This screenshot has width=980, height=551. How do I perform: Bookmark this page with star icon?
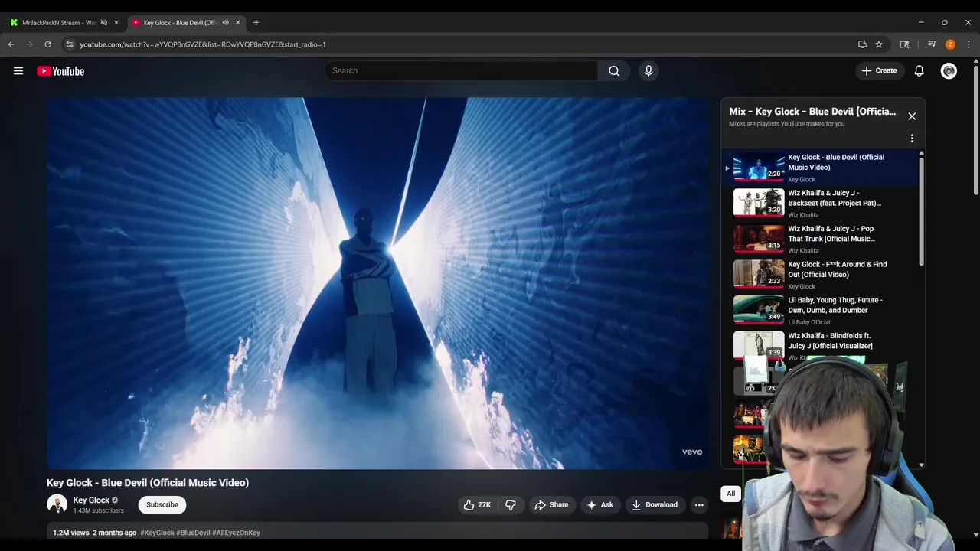coord(879,44)
